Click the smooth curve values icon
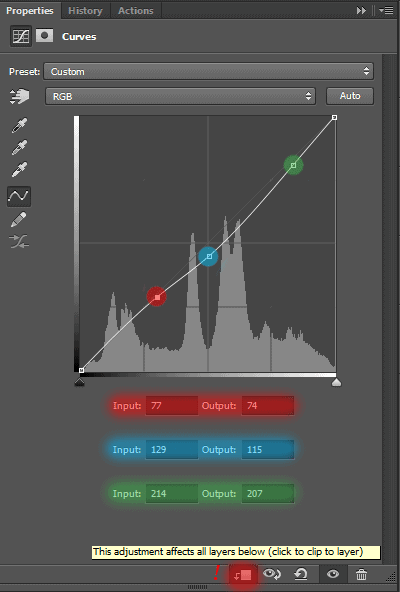 [19, 242]
